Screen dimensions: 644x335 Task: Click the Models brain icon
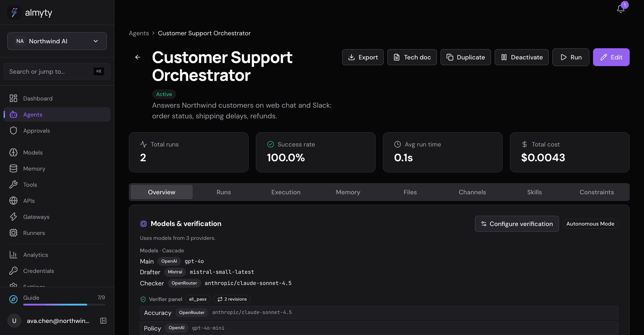click(13, 153)
